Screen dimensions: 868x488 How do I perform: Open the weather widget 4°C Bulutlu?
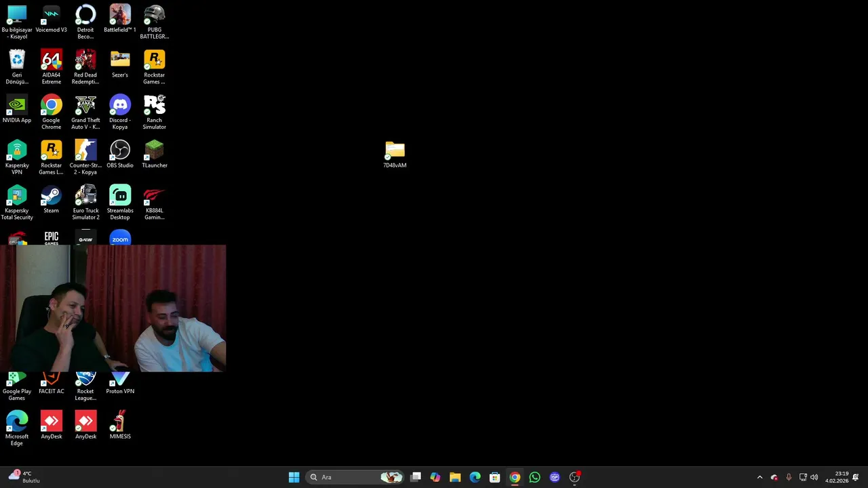pyautogui.click(x=24, y=477)
